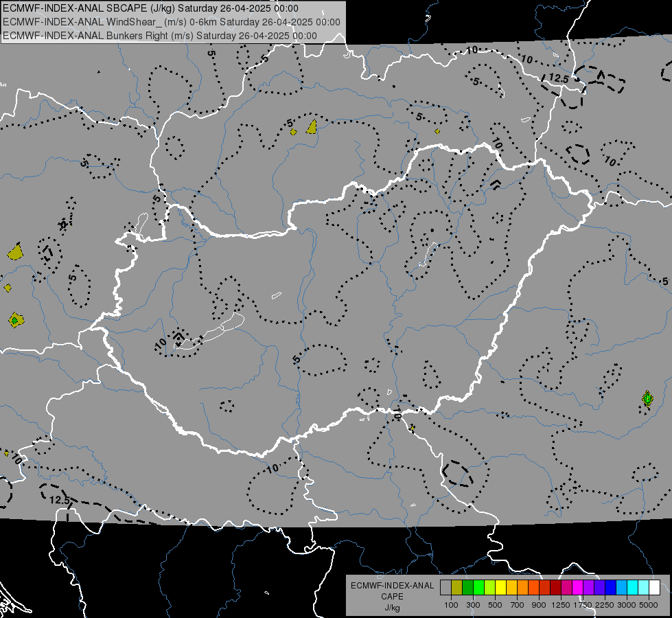Click the 500 value under the legend

click(x=495, y=605)
